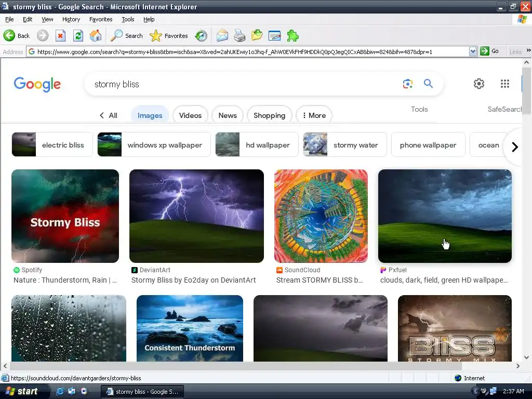Go to Home page icon
The height and width of the screenshot is (399, 532).
(96, 36)
